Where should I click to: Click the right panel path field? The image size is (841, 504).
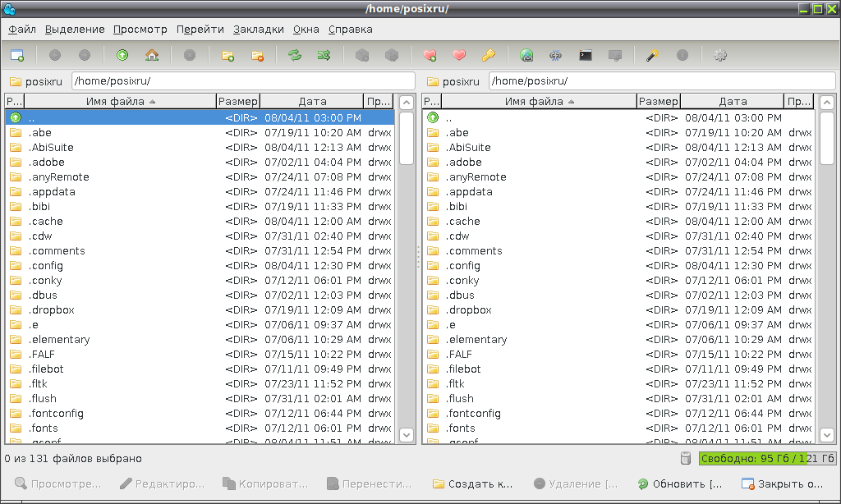662,81
